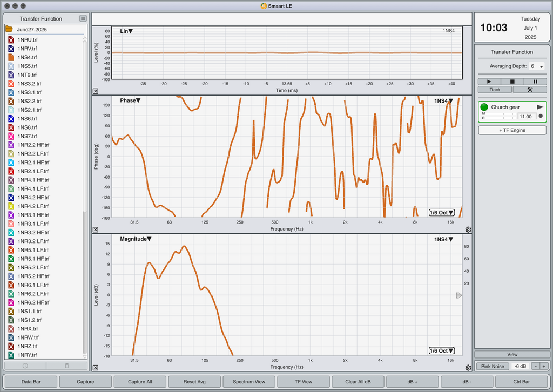Click the 1NRV.trf trace file icon
The image size is (553, 392).
11,49
